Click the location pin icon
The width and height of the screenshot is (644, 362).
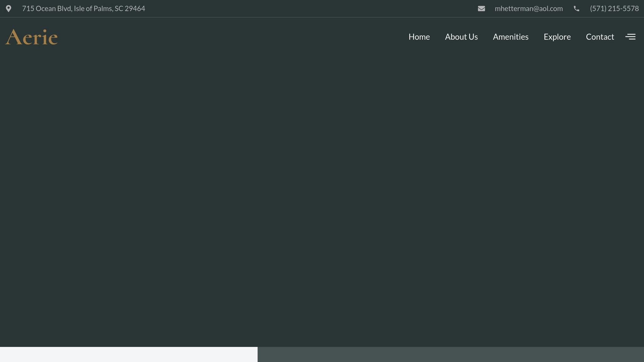(8, 8)
